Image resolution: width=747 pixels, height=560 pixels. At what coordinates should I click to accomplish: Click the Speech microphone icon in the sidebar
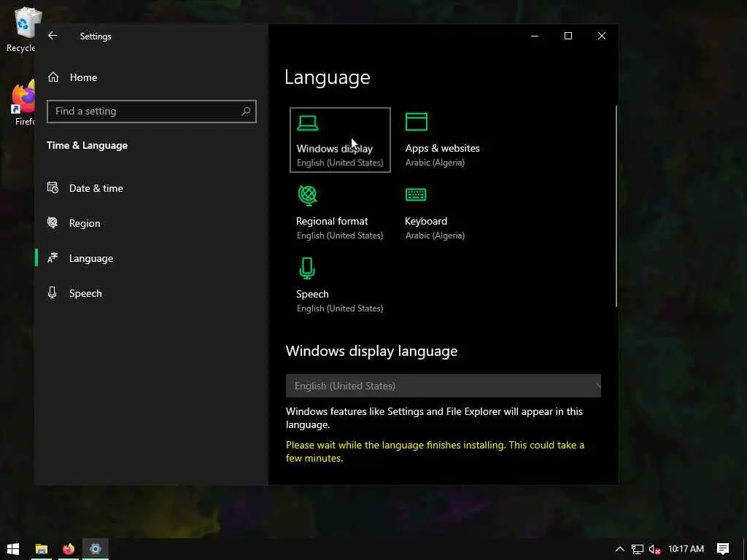(53, 292)
